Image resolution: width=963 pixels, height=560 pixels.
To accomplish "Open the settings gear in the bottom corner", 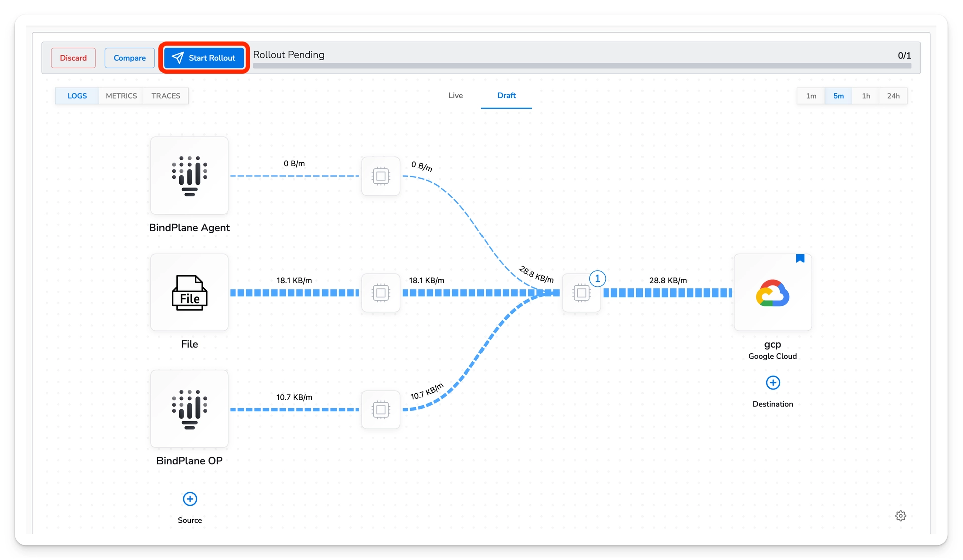I will (900, 515).
